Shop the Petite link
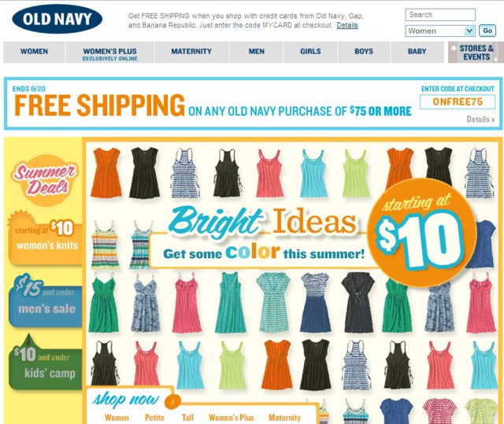Image resolution: width=504 pixels, height=424 pixels. pos(154,418)
